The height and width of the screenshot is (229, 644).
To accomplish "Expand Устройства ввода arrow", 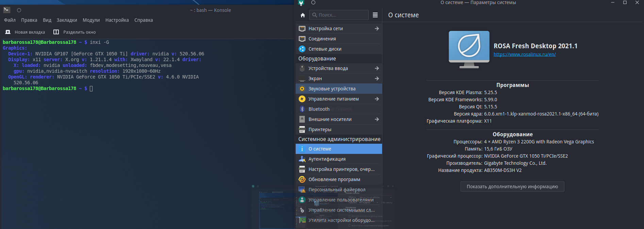I will pyautogui.click(x=377, y=68).
